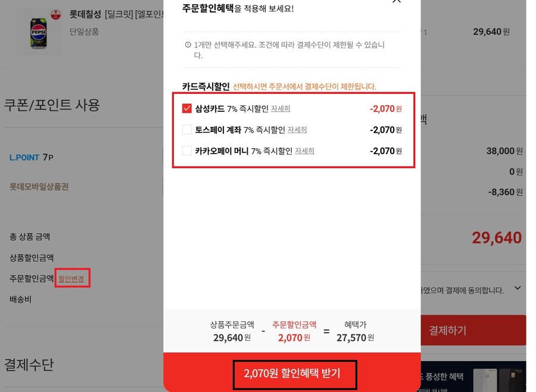
Task: Click the red brand badge above Pepsi
Action: pos(56,14)
